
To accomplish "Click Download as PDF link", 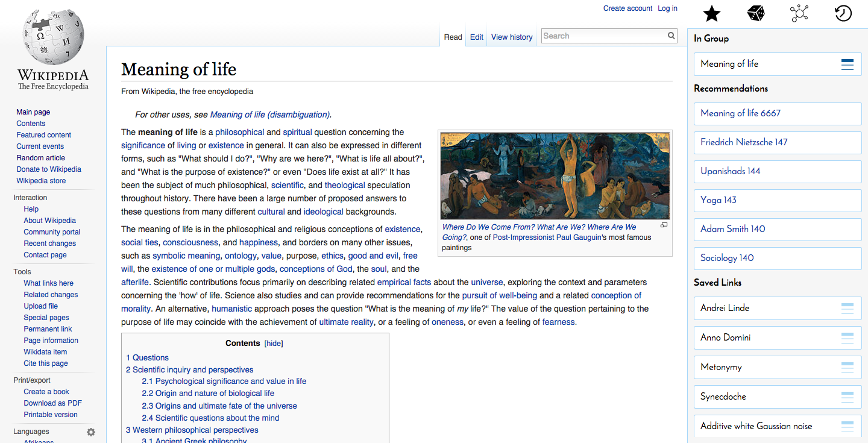I will (x=52, y=403).
